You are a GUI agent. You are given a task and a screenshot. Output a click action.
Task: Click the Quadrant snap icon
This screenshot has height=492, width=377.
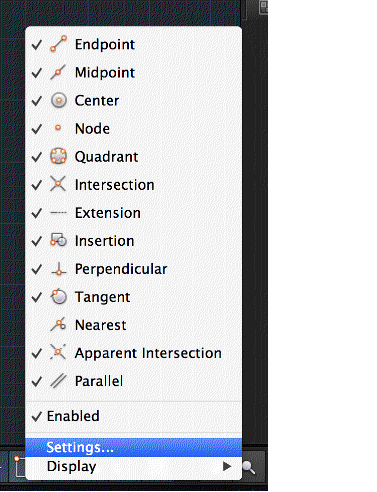(58, 156)
